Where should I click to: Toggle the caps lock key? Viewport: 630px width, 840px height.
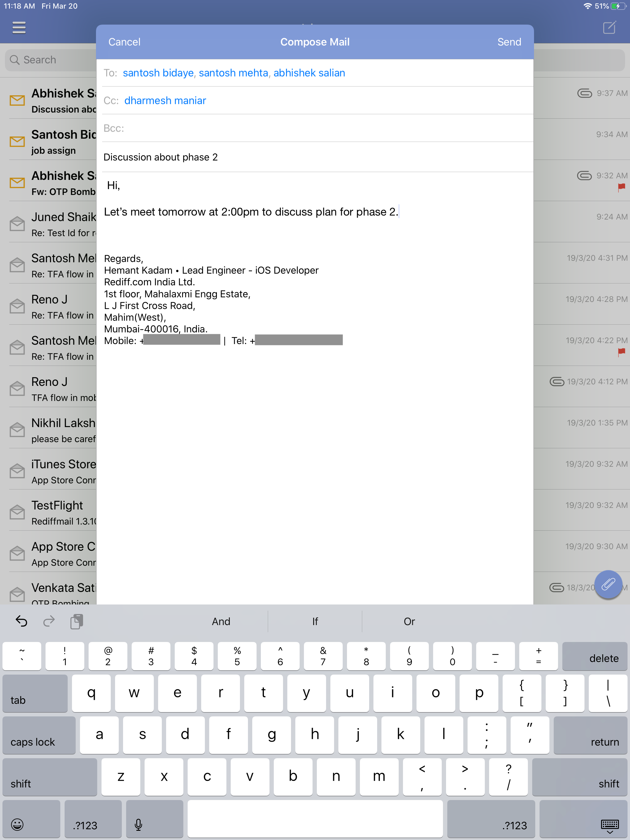point(39,735)
